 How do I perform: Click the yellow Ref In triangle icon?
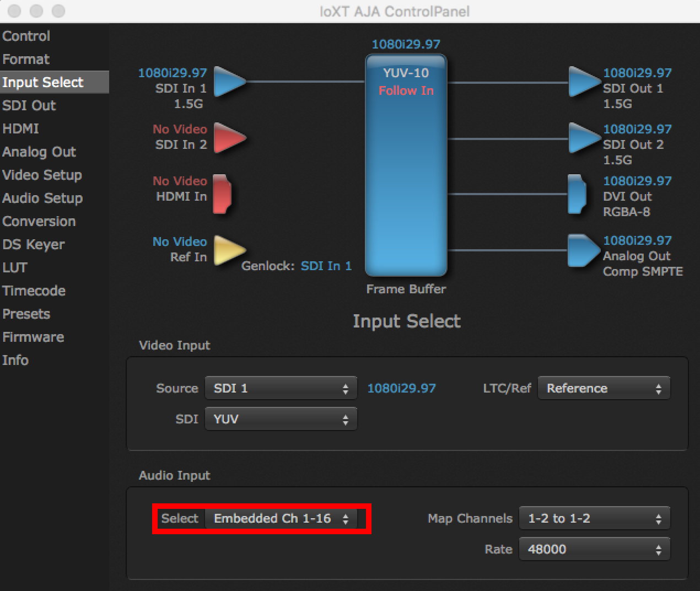tap(229, 250)
